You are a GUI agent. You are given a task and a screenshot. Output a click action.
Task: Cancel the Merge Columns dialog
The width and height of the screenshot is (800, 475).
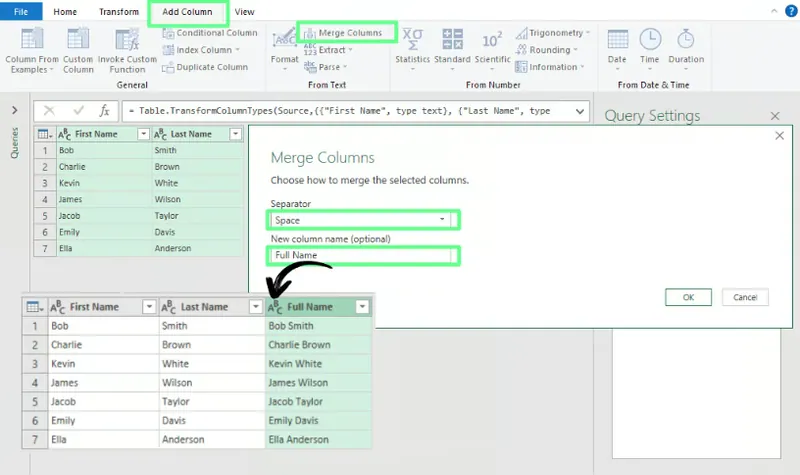(x=745, y=297)
